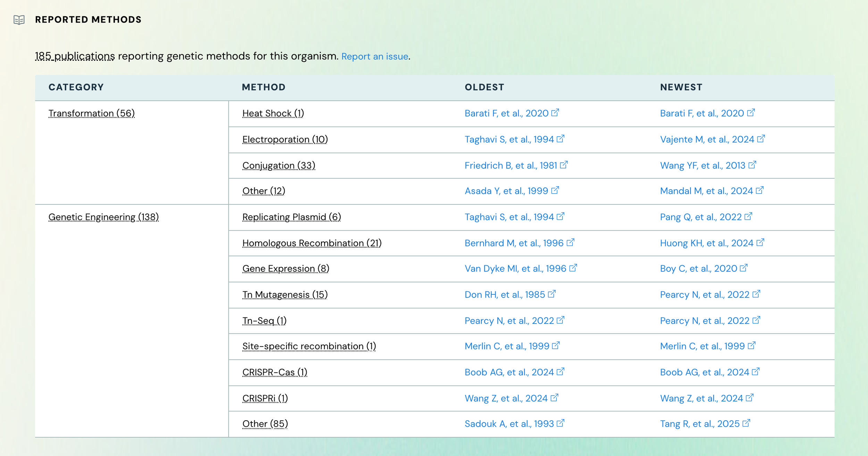Viewport: 868px width, 456px height.
Task: Click the CRISPRi (1) method
Action: tap(265, 398)
